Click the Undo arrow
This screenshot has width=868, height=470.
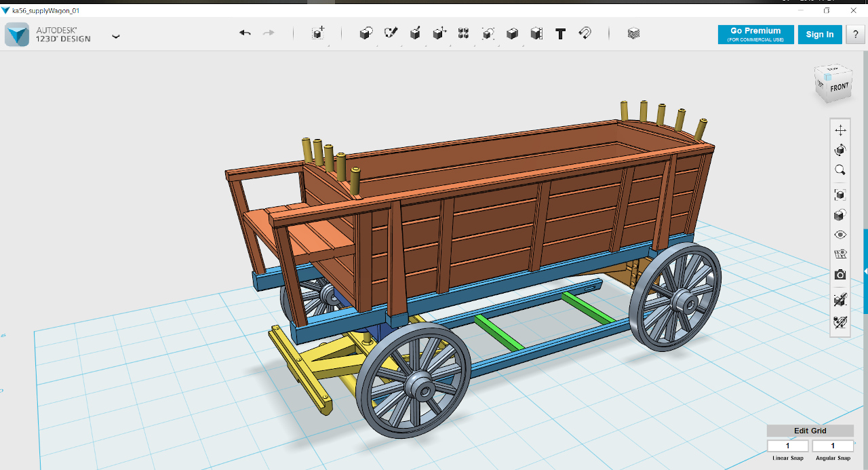click(245, 33)
